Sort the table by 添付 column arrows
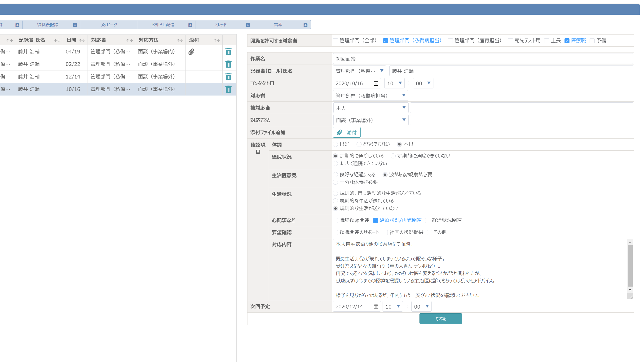 (x=217, y=40)
